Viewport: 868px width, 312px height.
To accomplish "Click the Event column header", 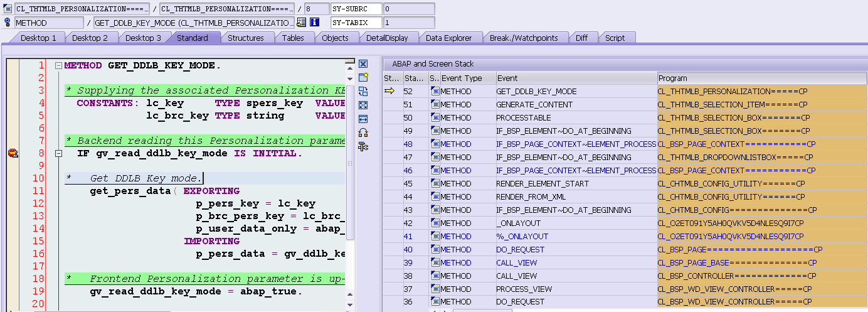I will [576, 78].
